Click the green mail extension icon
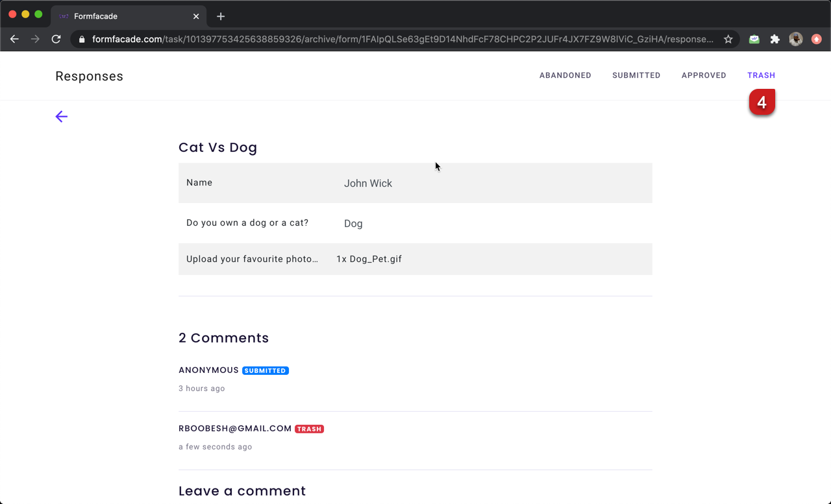Image resolution: width=831 pixels, height=504 pixels. click(x=754, y=40)
